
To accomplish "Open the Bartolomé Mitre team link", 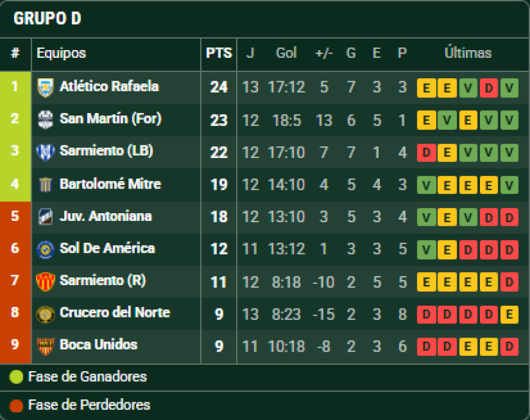I will pyautogui.click(x=110, y=184).
